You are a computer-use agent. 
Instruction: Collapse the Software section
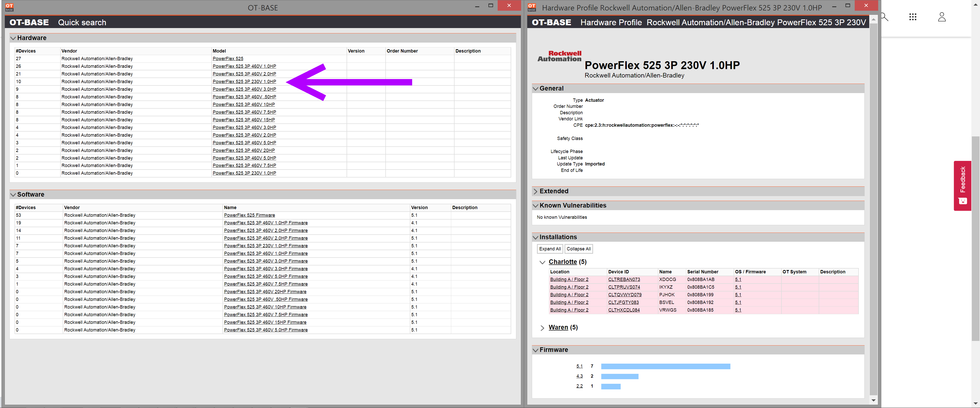point(13,195)
